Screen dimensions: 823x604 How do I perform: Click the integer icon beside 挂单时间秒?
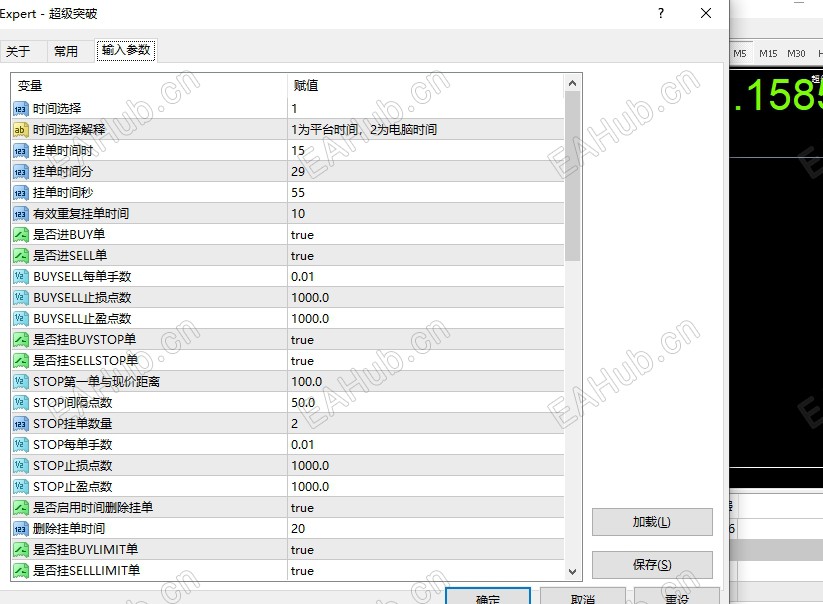click(20, 193)
